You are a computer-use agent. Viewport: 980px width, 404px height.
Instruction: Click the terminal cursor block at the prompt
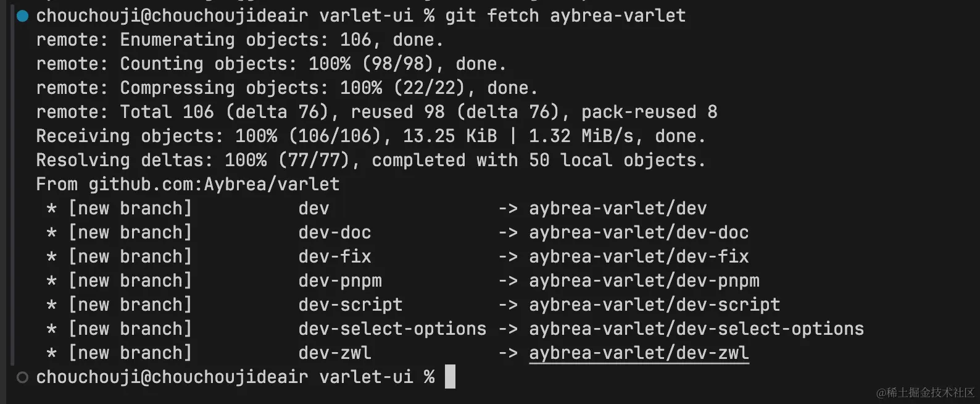(x=450, y=377)
